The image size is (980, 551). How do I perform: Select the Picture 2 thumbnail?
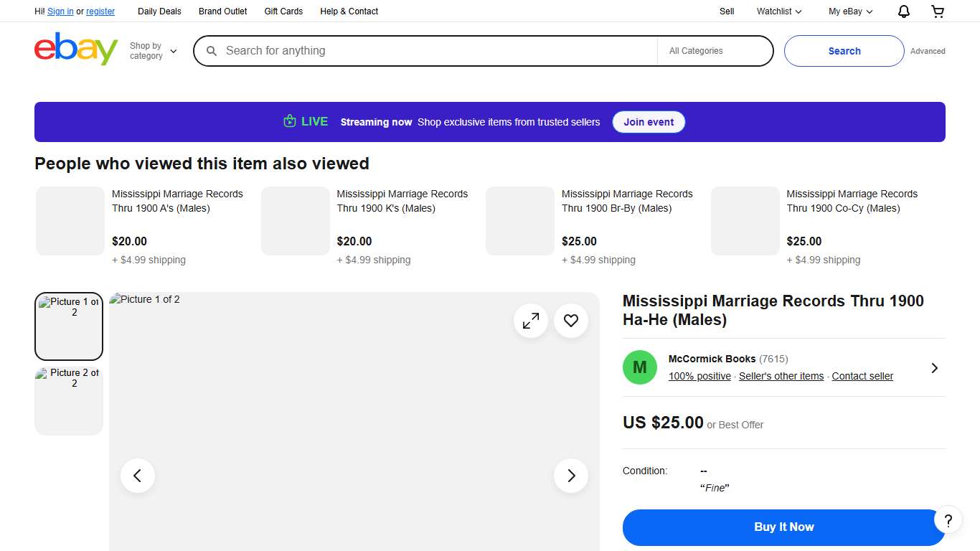click(x=68, y=400)
